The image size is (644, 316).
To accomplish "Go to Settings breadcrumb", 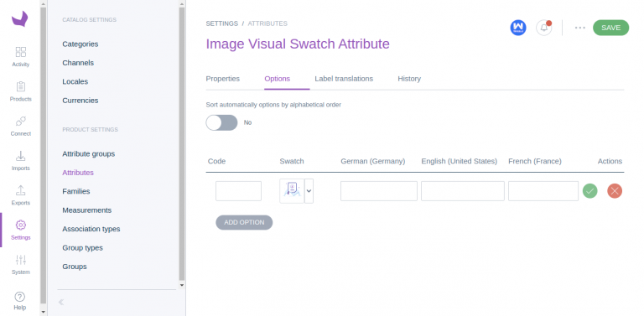I will click(x=221, y=23).
